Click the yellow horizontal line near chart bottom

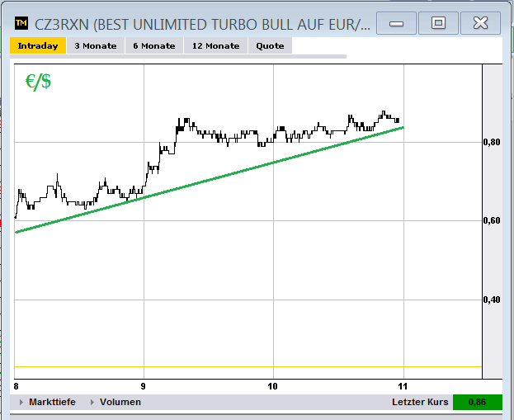(x=248, y=366)
